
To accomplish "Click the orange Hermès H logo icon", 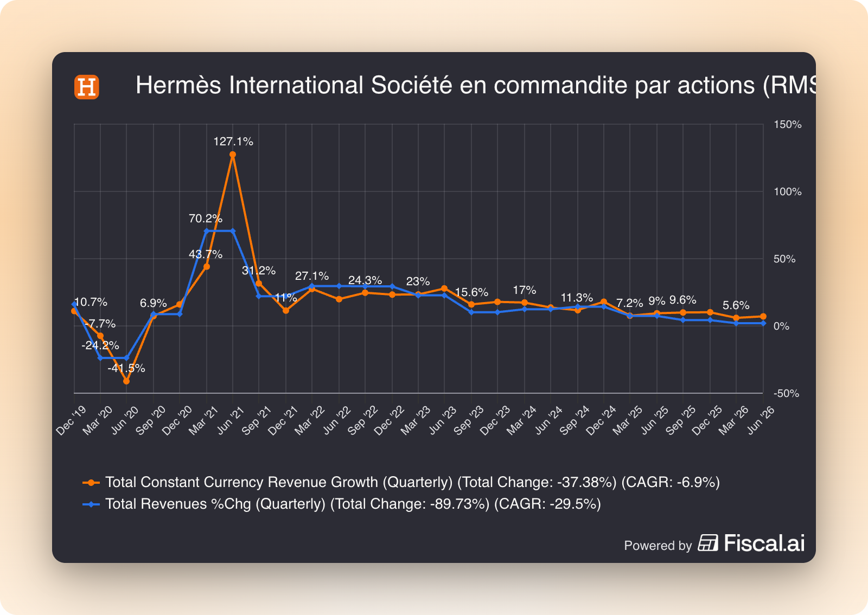I will (x=87, y=87).
